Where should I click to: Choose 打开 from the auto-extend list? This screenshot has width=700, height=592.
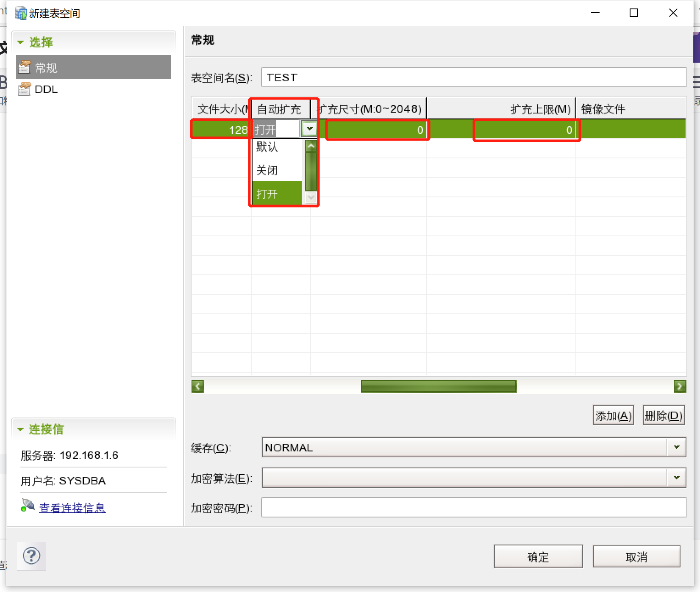click(x=277, y=194)
